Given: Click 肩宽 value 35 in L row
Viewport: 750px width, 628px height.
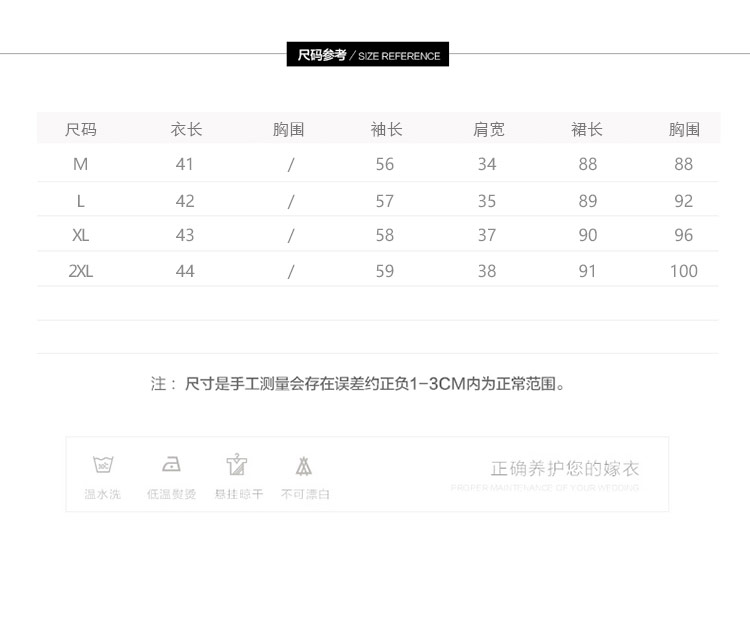Looking at the screenshot, I should pyautogui.click(x=487, y=201).
